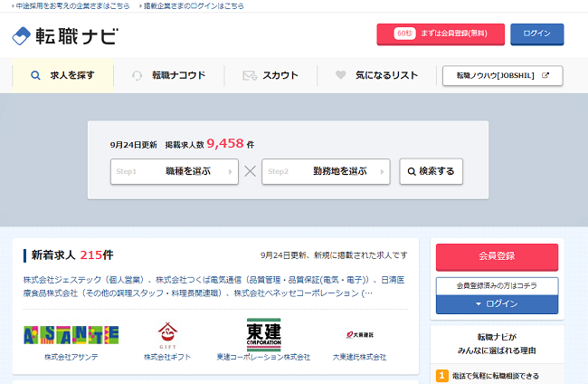The width and height of the screenshot is (588, 384).
Task: Click the header ログイン button
Action: pos(537,34)
